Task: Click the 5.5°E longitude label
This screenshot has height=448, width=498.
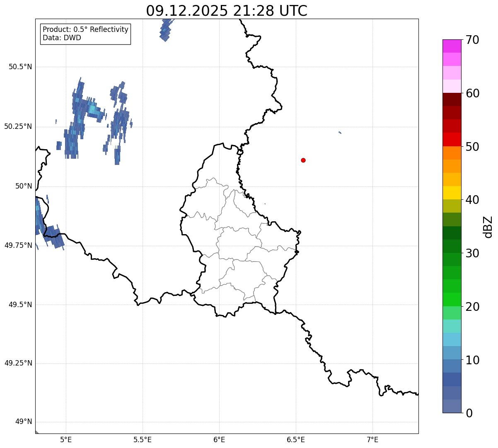Action: (x=143, y=439)
